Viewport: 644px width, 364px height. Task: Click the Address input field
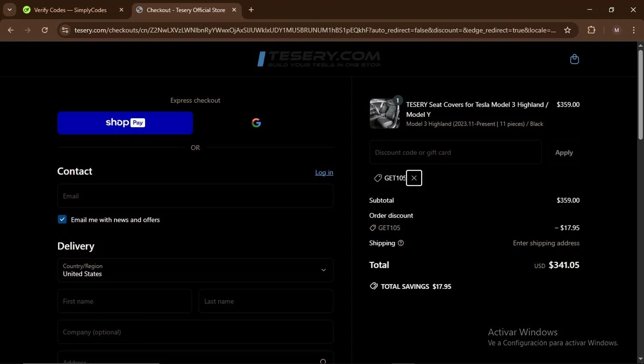[195, 358]
